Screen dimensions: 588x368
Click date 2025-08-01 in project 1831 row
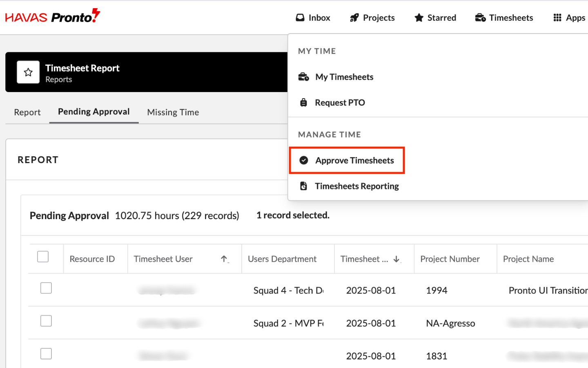(371, 356)
